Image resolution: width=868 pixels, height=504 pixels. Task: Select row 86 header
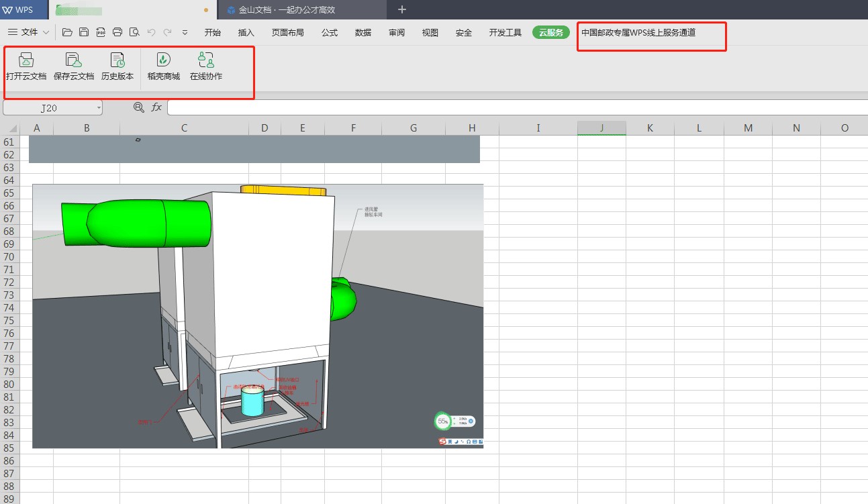pyautogui.click(x=9, y=461)
